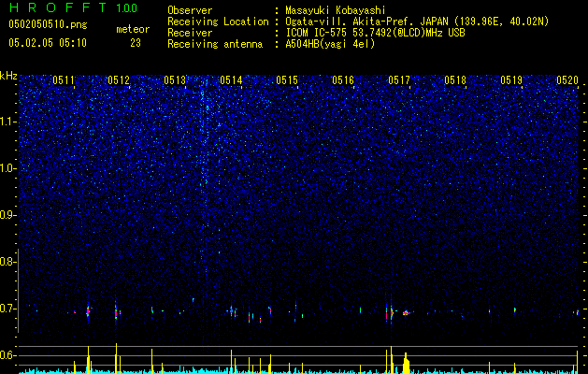Click the 0517 time marker

(399, 80)
